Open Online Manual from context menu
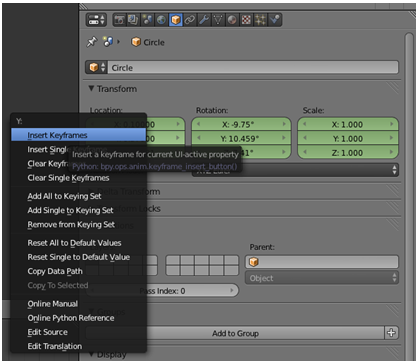The image size is (418, 363). point(79,304)
